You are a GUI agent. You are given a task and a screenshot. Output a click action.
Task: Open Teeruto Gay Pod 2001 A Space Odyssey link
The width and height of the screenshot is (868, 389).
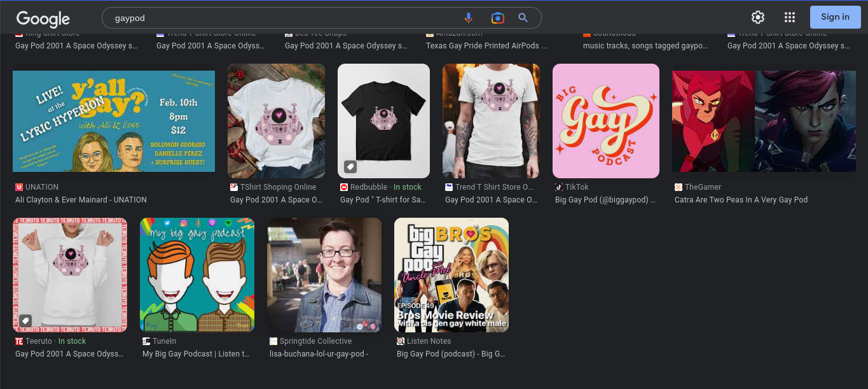[x=69, y=354]
